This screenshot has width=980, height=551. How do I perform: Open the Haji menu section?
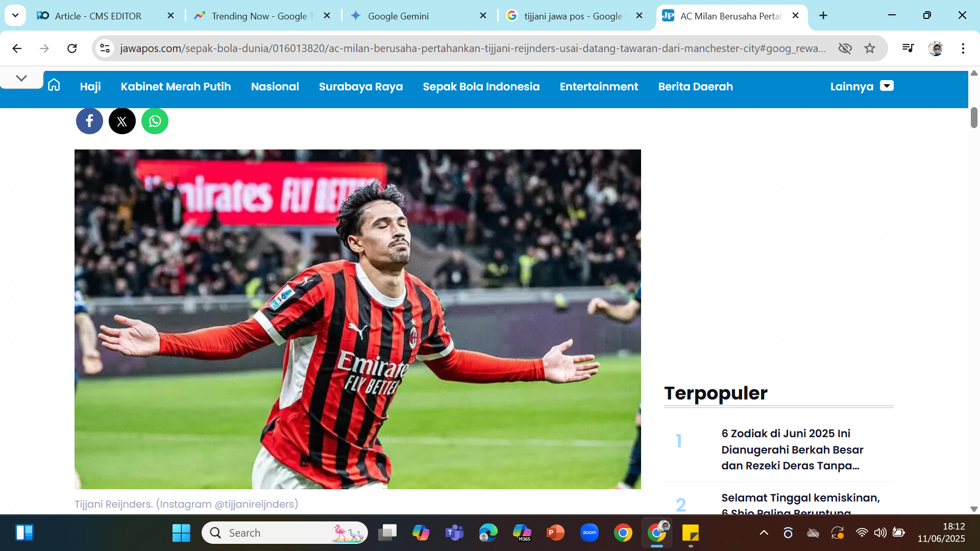(90, 87)
